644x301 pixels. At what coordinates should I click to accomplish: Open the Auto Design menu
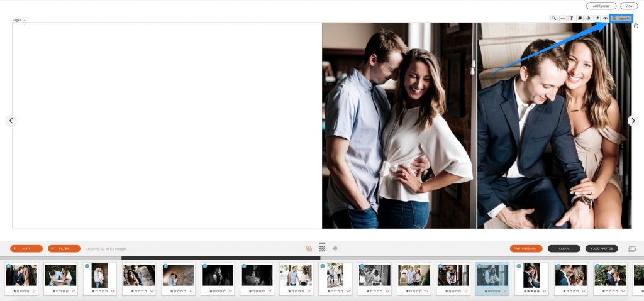(x=526, y=249)
